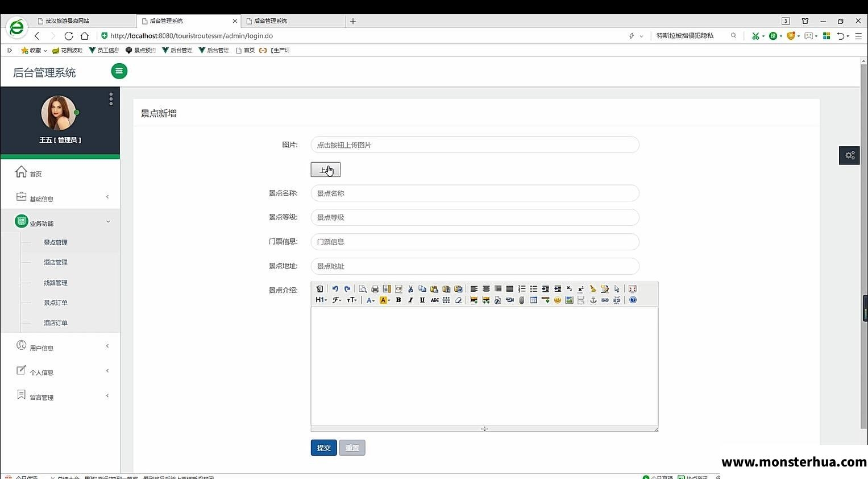868x479 pixels.
Task: Click the copy icon in editor toolbar
Action: 422,289
